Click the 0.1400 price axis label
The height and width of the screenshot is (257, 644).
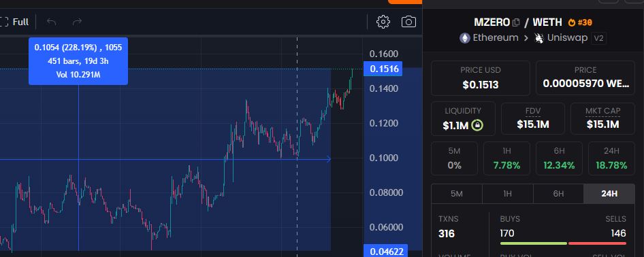tap(383, 88)
